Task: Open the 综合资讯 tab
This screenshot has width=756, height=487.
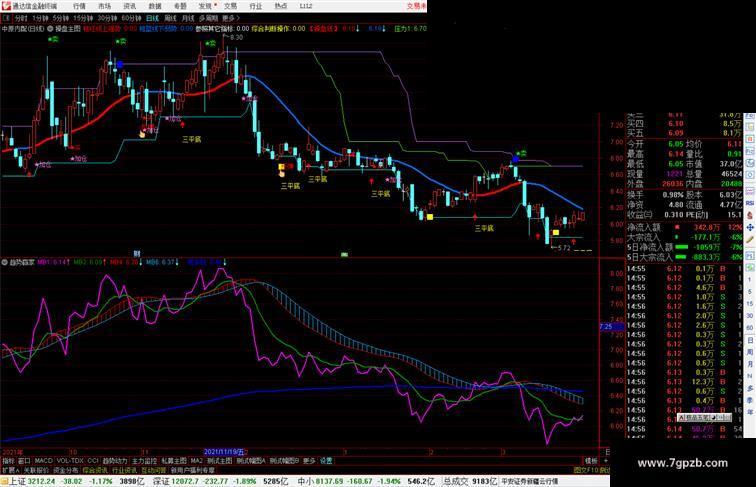Action: 95,470
